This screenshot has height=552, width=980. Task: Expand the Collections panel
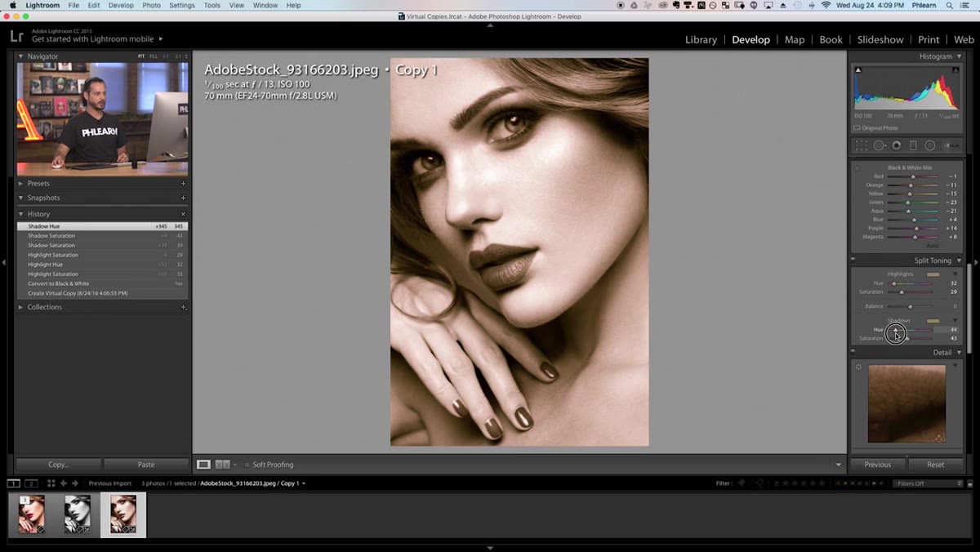coord(21,307)
